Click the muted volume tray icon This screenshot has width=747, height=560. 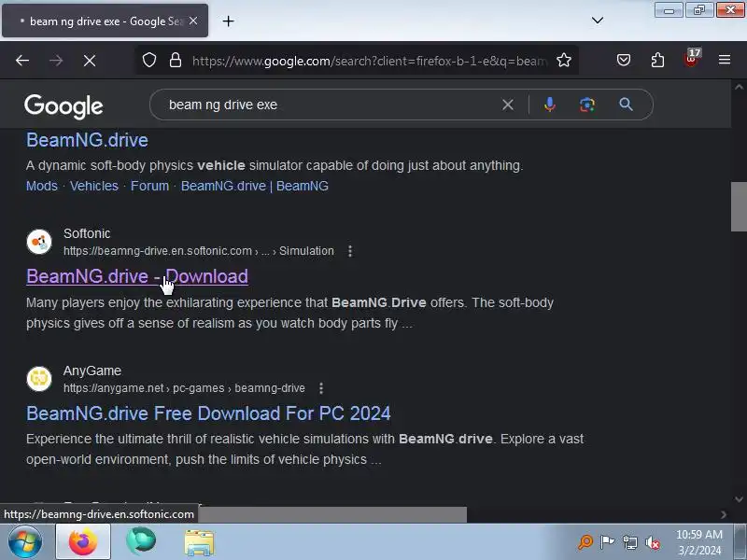(x=653, y=542)
